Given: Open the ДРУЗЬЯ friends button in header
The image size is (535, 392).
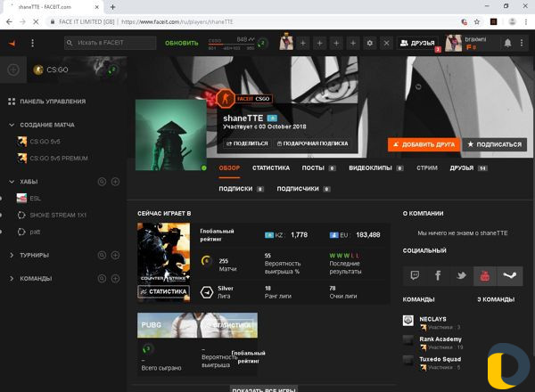Looking at the screenshot, I should [417, 44].
